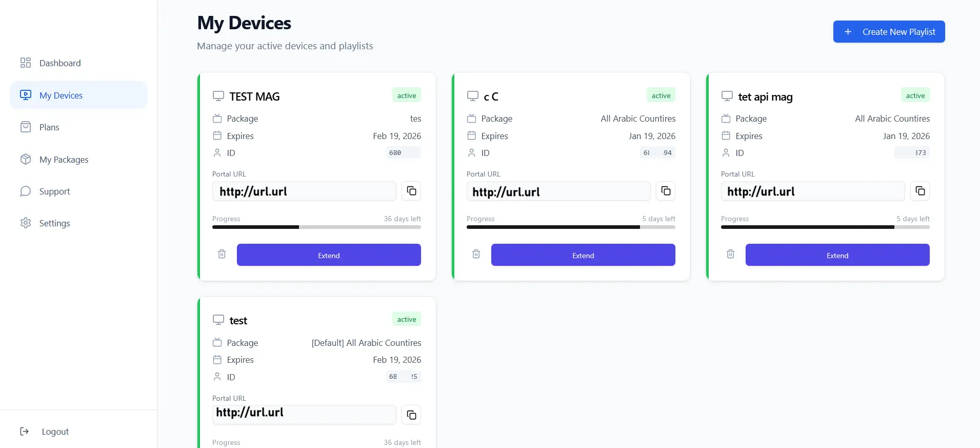Open My Packages in sidebar

pyautogui.click(x=64, y=160)
